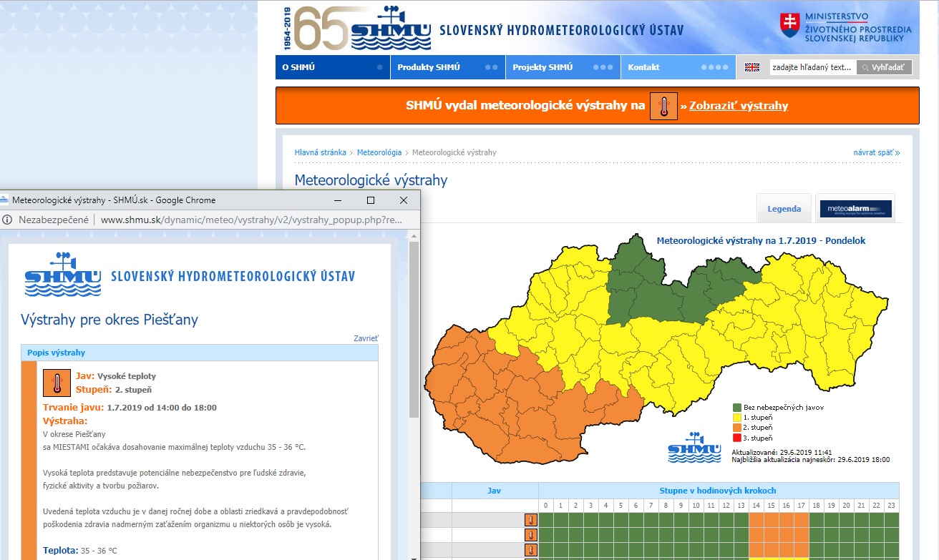Click the hour 0 column header

click(545, 506)
